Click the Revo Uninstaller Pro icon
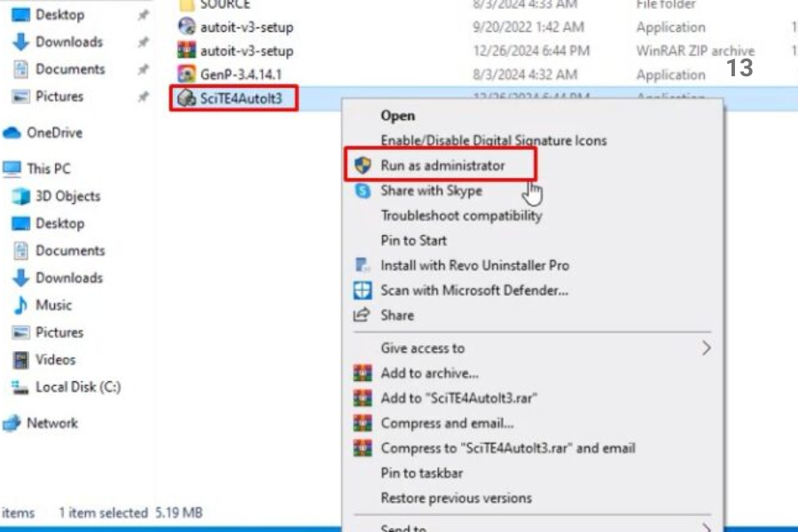Screen dimensions: 798x532 click(363, 265)
